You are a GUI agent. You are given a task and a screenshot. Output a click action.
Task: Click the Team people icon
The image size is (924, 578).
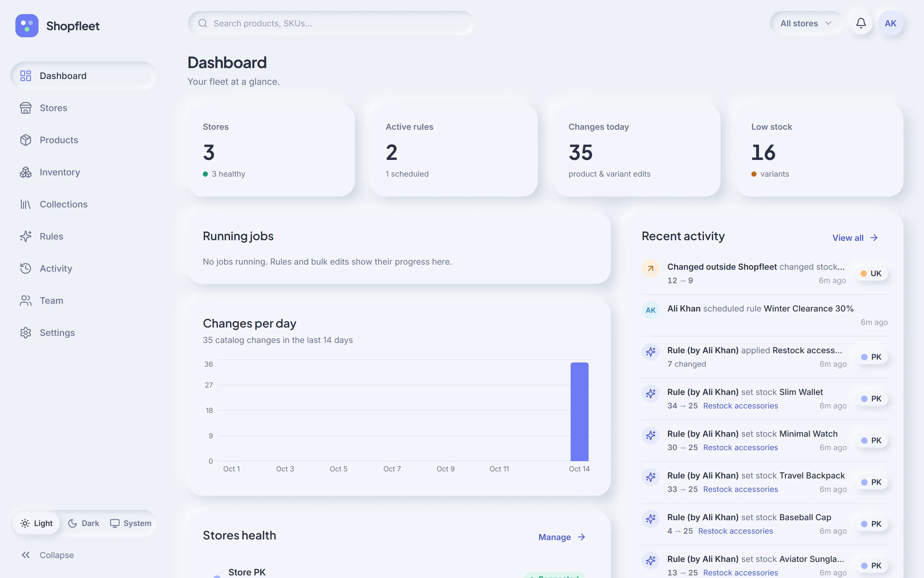coord(26,301)
